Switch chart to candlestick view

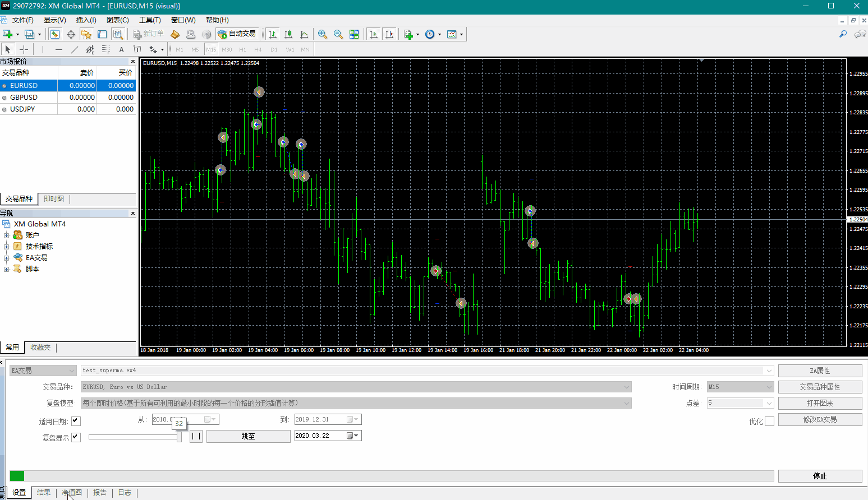[288, 34]
